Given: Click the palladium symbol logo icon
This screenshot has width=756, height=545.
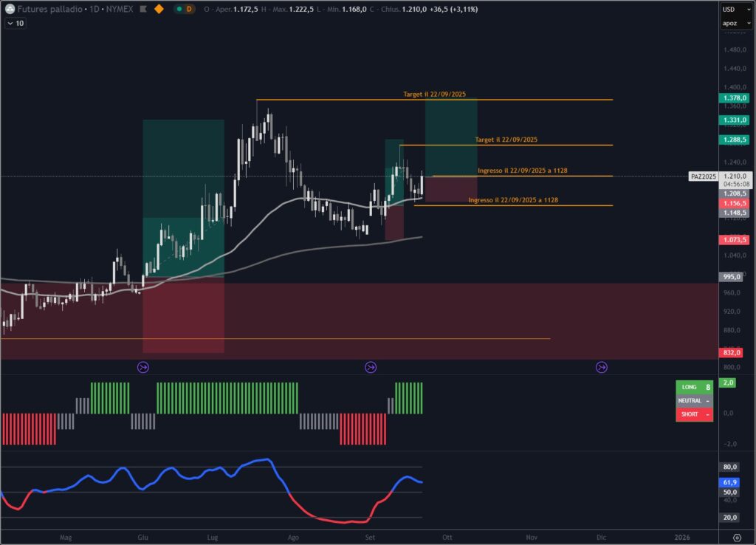Looking at the screenshot, I should pyautogui.click(x=10, y=9).
